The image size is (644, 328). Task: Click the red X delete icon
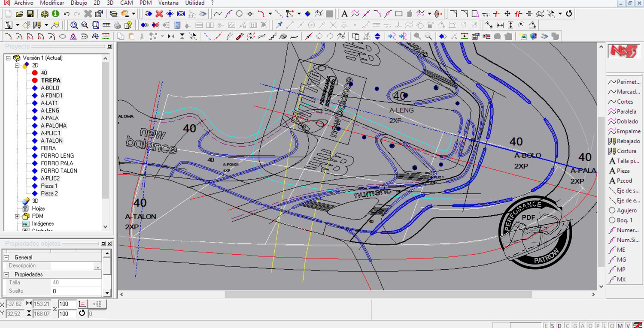coord(159,14)
